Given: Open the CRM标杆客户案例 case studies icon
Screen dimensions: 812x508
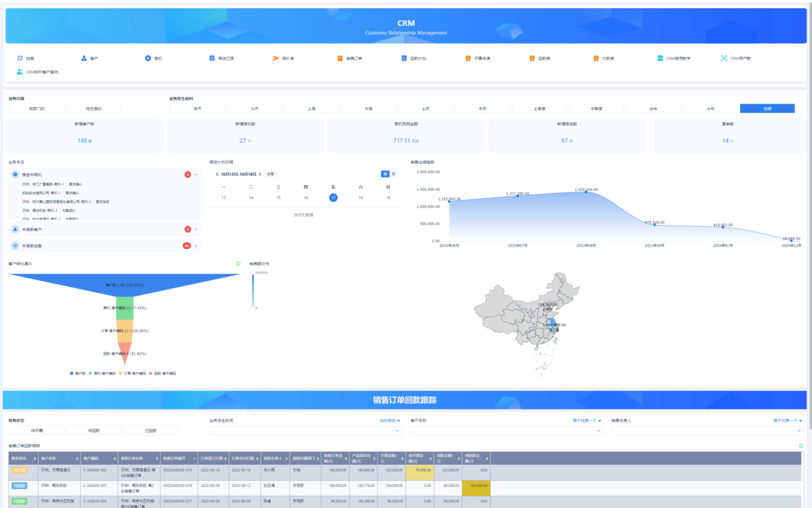Looking at the screenshot, I should tap(20, 71).
